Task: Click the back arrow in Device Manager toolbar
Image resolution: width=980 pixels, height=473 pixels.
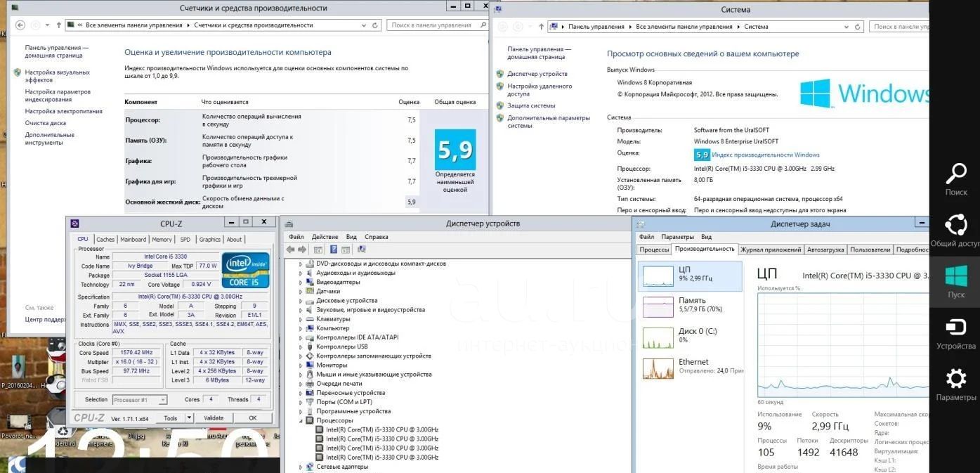Action: coord(290,250)
